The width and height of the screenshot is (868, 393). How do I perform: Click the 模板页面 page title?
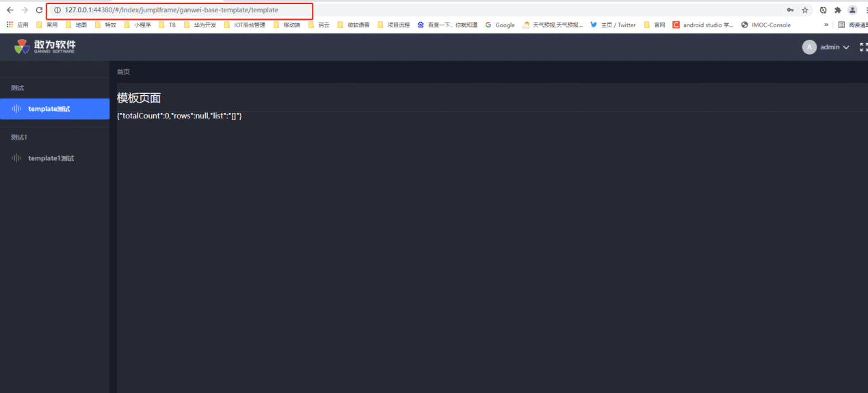139,98
